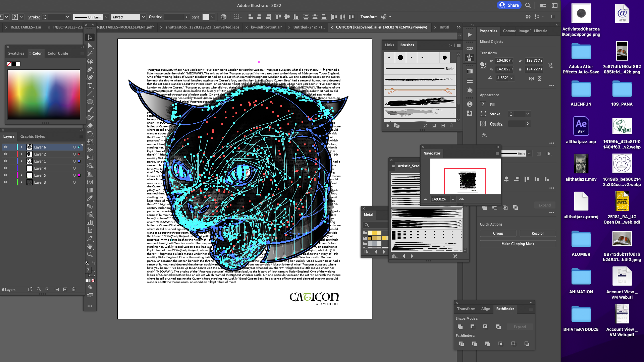
Task: Select the Eyedropper tool
Action: point(90,198)
